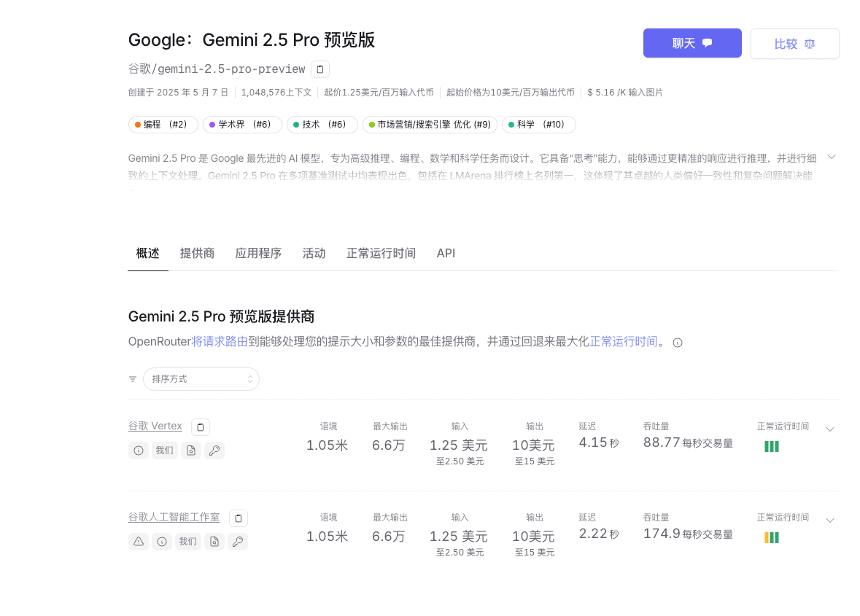
Task: Open the document policy icon under 谷歌 Vertex
Action: point(191,451)
